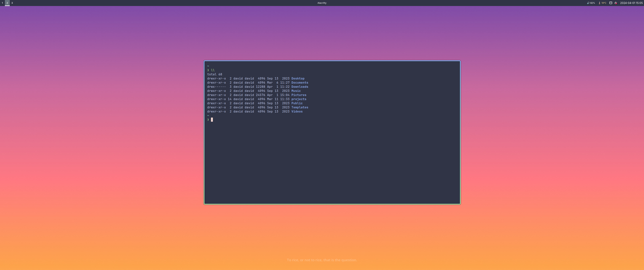Click the 19°C temperature reading
This screenshot has width=644, height=270.
[x=604, y=3]
